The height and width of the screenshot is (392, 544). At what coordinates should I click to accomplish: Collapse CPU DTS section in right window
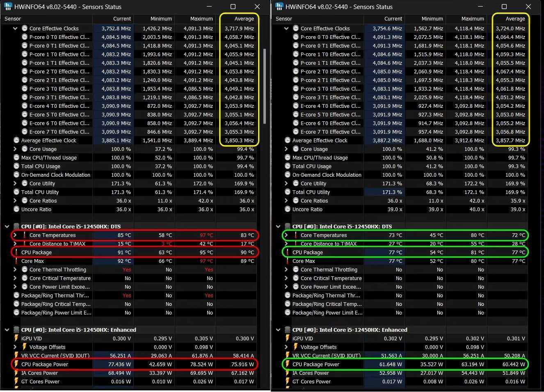pos(278,226)
